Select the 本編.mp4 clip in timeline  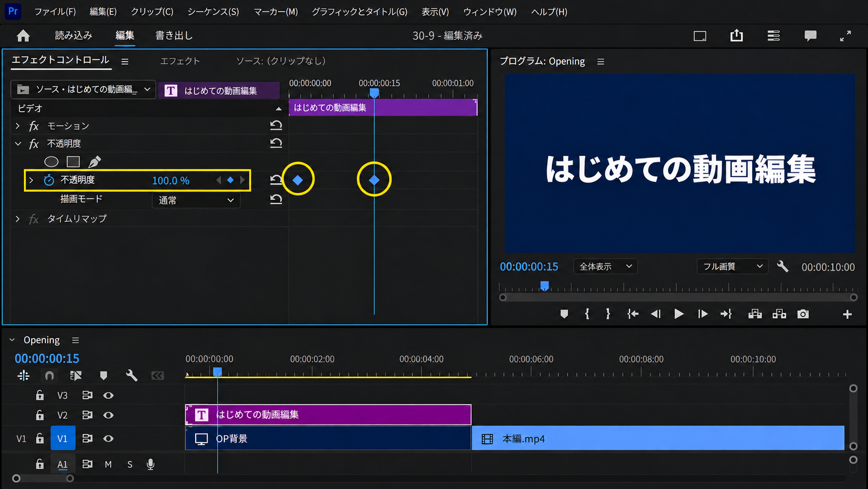658,439
